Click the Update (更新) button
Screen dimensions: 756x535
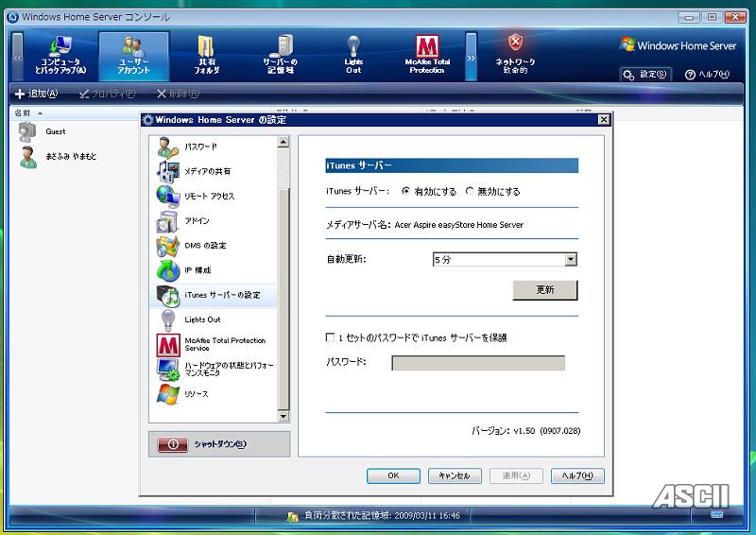pos(545,290)
